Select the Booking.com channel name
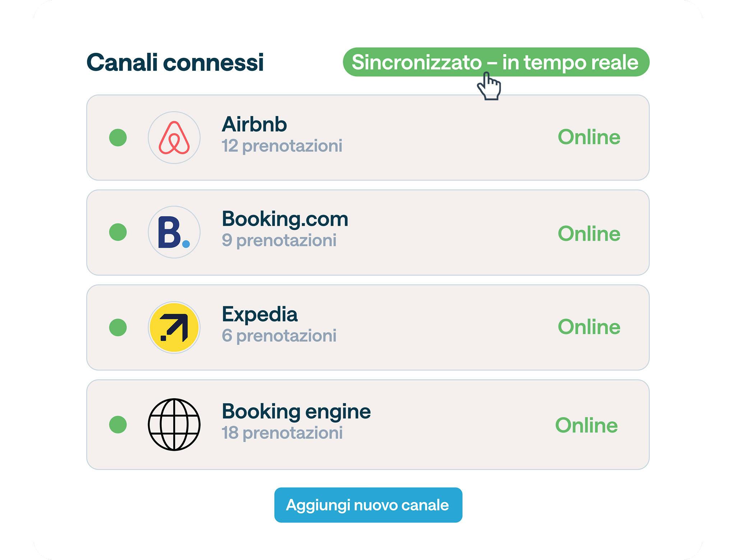Viewport: 736px width, 560px height. 285,219
